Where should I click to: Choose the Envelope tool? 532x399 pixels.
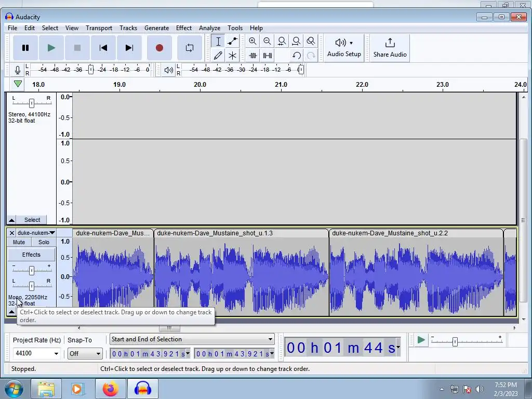pos(232,42)
